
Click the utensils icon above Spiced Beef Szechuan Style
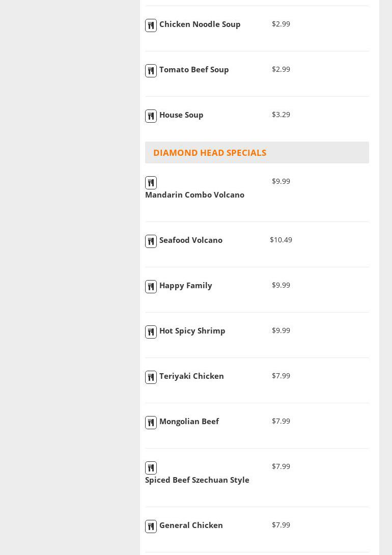151,468
